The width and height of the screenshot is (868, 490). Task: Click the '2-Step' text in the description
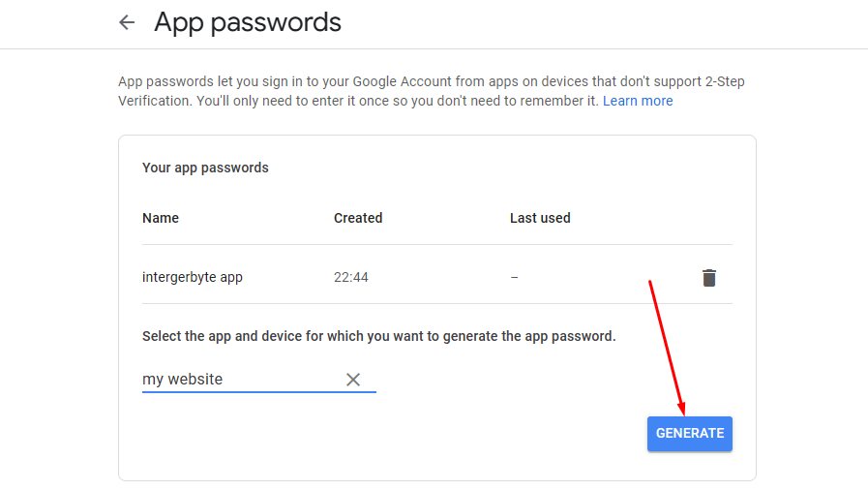(x=725, y=81)
